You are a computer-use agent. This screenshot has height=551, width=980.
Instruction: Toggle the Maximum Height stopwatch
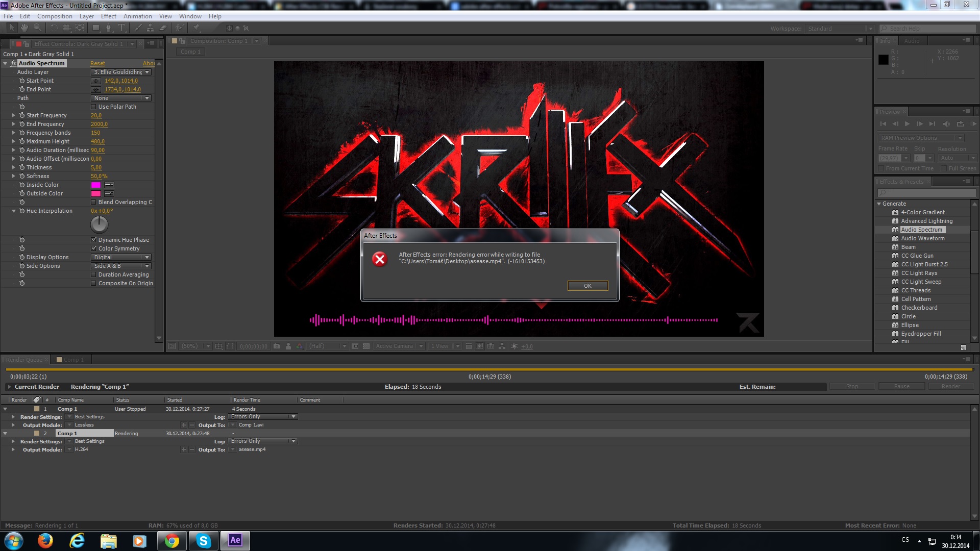coord(22,141)
